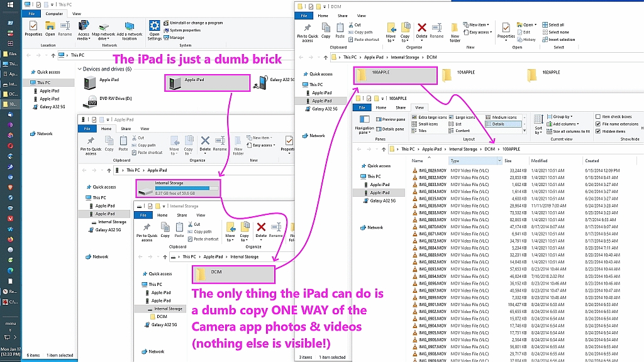Toggle the Preview pane
The image size is (644, 362).
391,119
